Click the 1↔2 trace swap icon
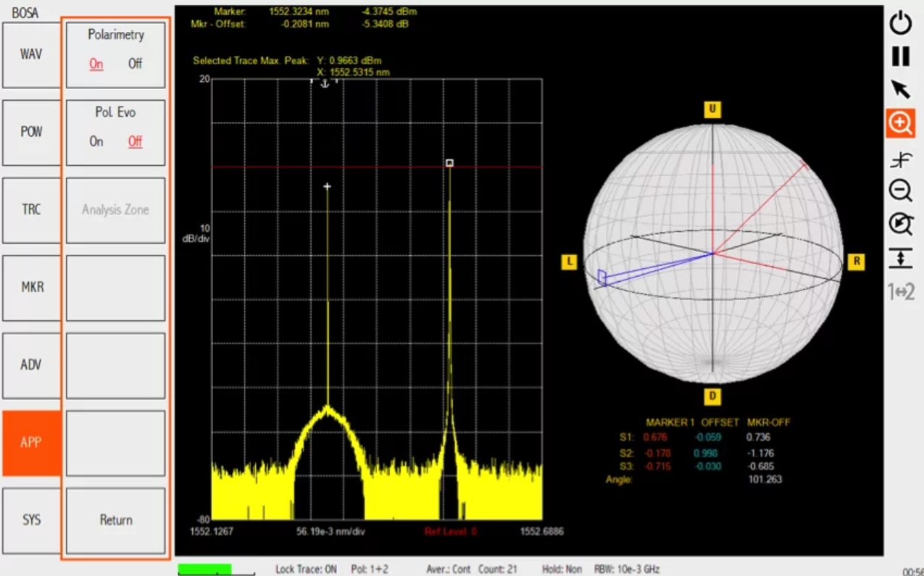This screenshot has width=924, height=576. (901, 292)
